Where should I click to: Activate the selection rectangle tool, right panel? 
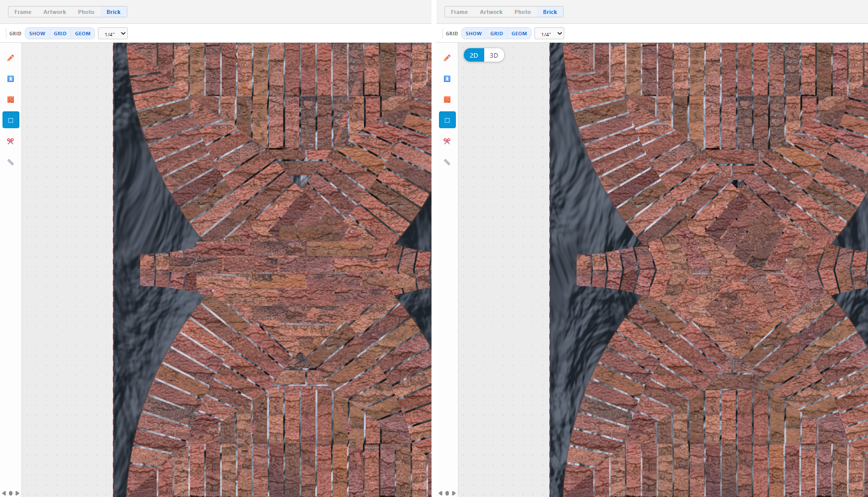coord(447,120)
